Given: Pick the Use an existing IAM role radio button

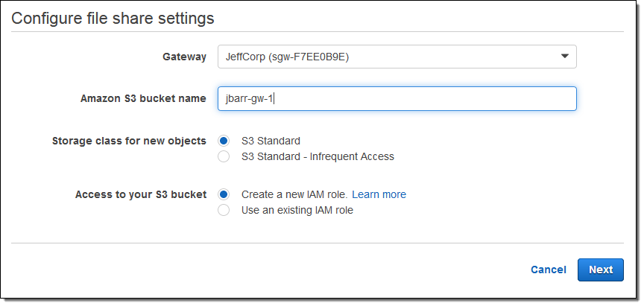Looking at the screenshot, I should pyautogui.click(x=224, y=210).
